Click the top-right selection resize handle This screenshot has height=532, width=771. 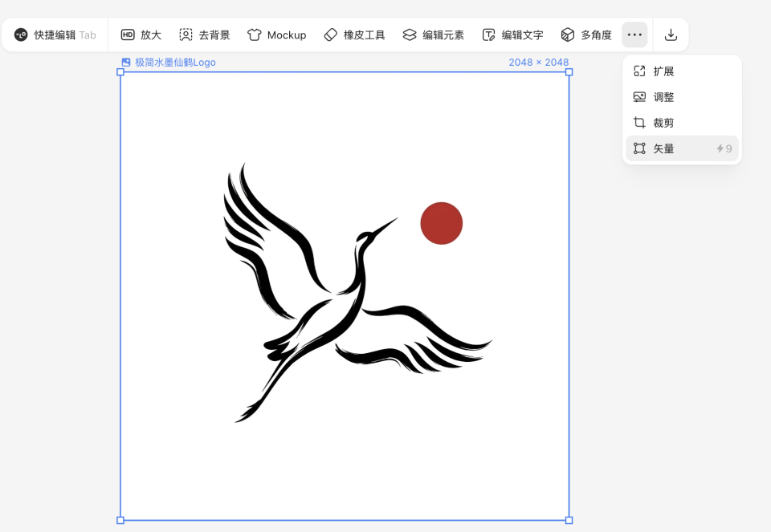pos(569,72)
